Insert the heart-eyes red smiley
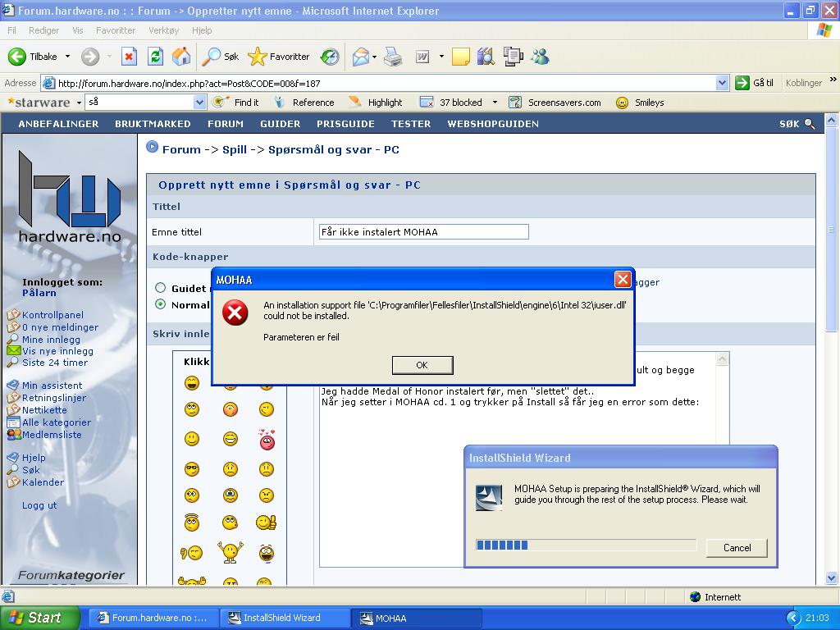 coord(267,440)
